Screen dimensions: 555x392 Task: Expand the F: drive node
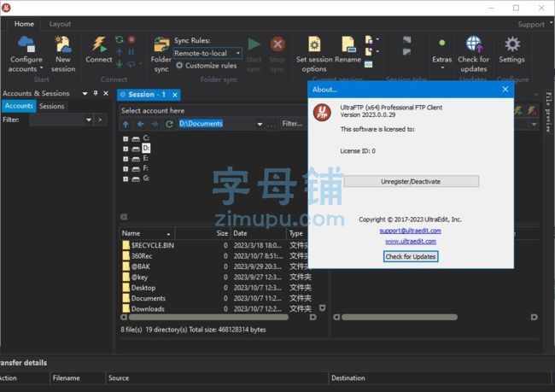(126, 169)
